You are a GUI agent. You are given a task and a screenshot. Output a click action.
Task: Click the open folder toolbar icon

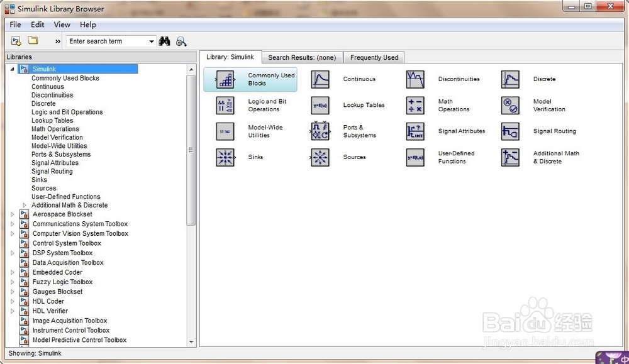pos(33,40)
